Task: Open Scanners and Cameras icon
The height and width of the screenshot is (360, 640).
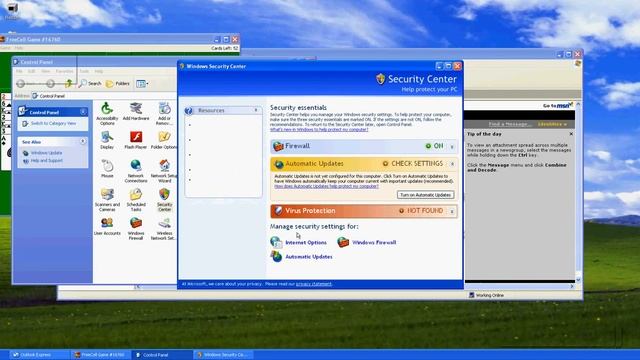Action: pos(107,200)
